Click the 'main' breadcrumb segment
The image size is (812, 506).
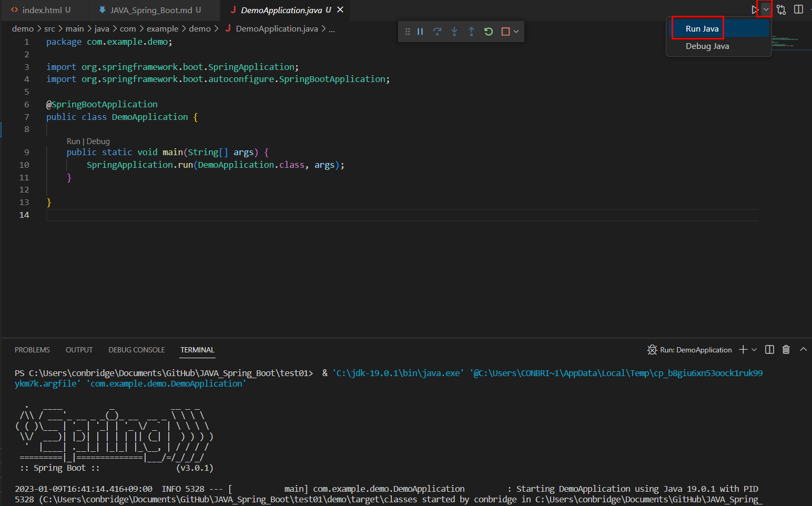click(75, 29)
